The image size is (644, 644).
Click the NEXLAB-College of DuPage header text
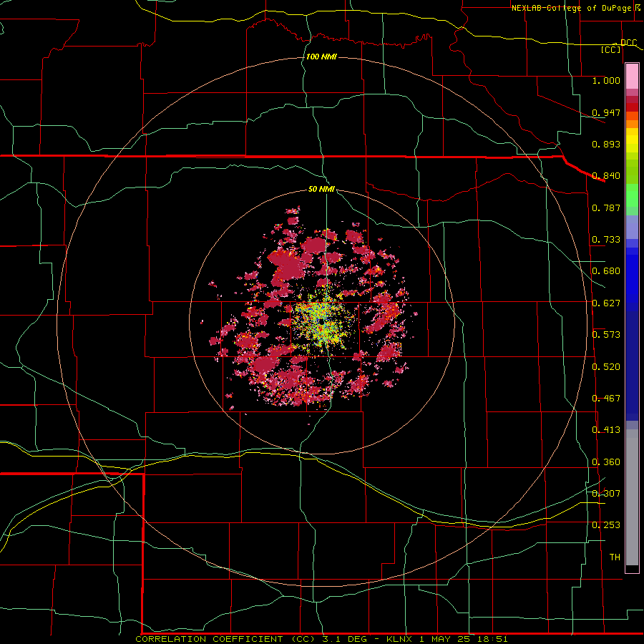571,8
